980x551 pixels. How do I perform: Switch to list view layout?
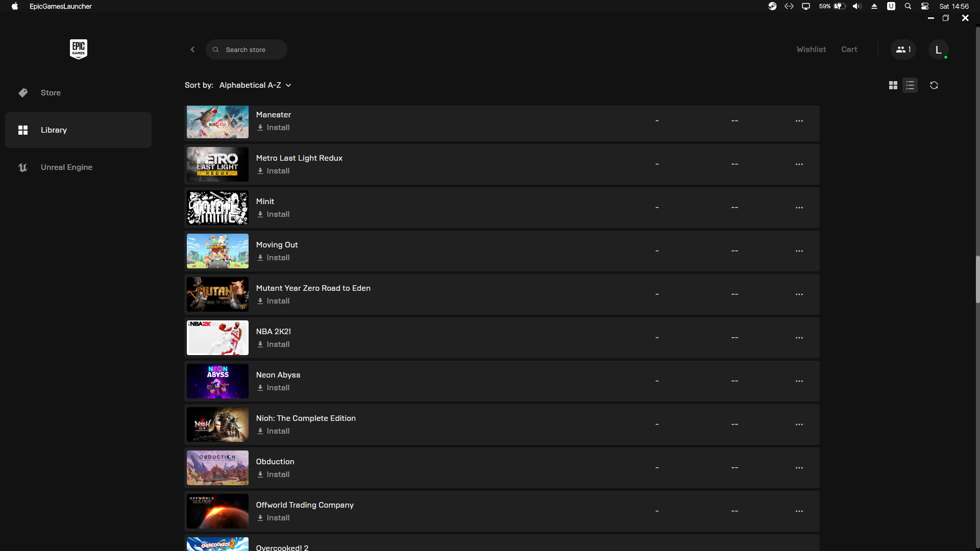[910, 85]
